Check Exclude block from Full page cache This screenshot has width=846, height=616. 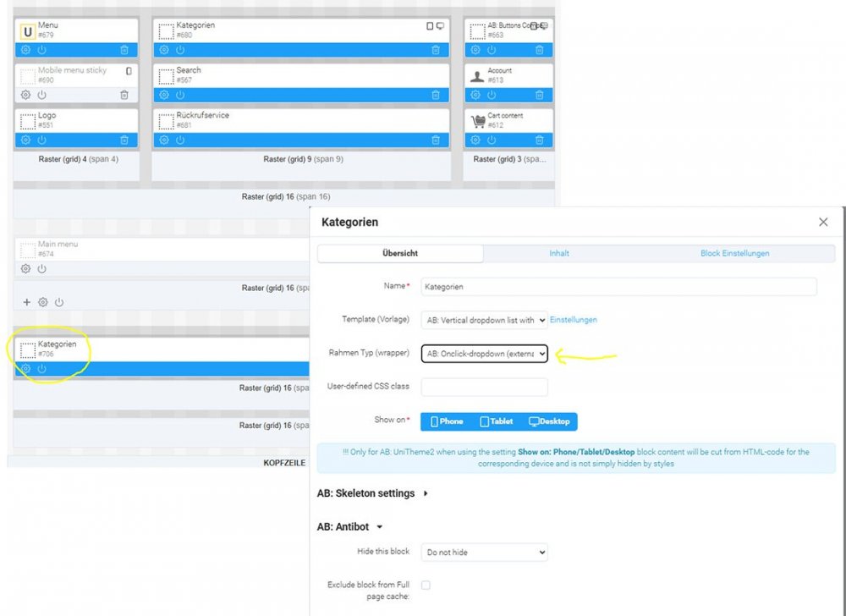pyautogui.click(x=426, y=585)
